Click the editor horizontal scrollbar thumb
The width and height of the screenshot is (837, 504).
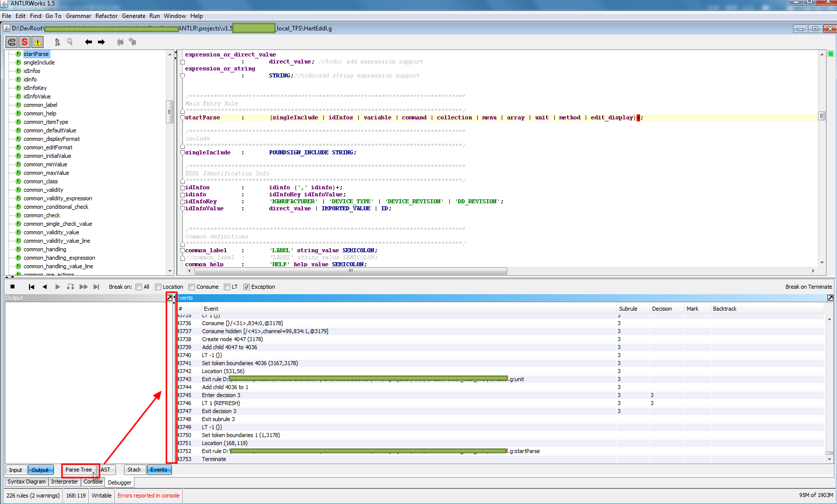(x=350, y=271)
